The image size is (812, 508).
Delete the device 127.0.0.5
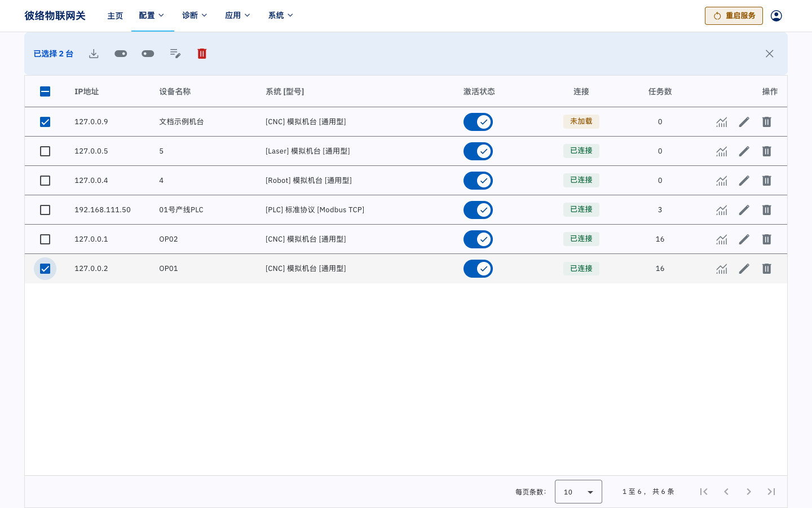pyautogui.click(x=766, y=151)
